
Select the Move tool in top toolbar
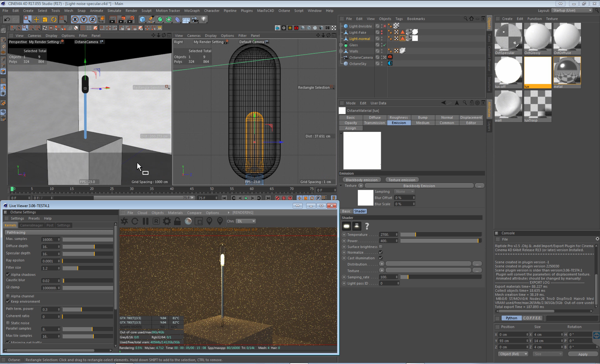click(x=36, y=20)
